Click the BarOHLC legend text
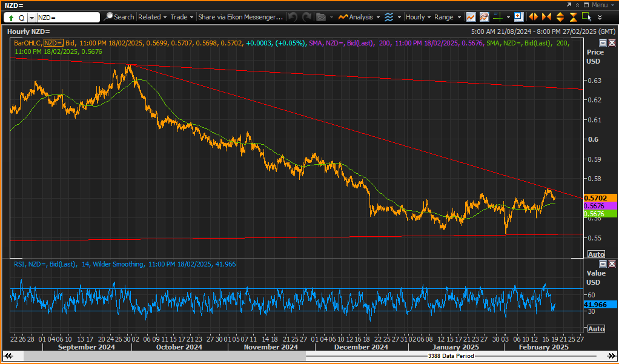 click(x=28, y=43)
